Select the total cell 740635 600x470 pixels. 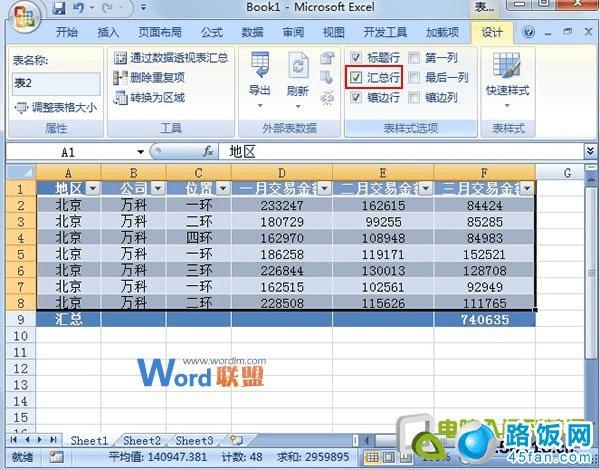(484, 320)
